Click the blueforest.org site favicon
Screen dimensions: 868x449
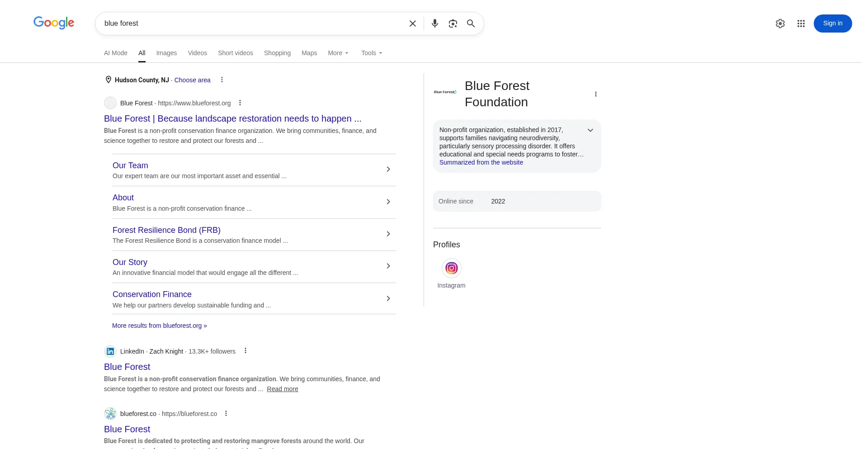[110, 103]
